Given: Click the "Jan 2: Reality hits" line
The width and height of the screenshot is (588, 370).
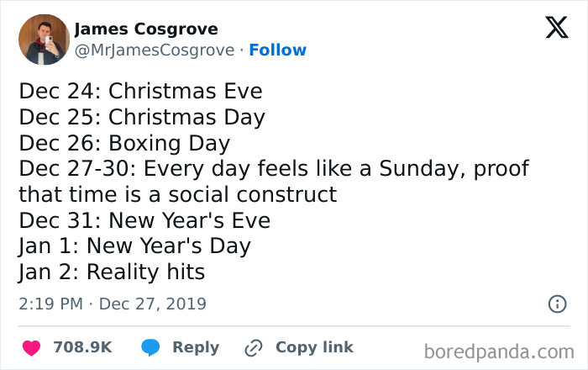Looking at the screenshot, I should coord(113,272).
